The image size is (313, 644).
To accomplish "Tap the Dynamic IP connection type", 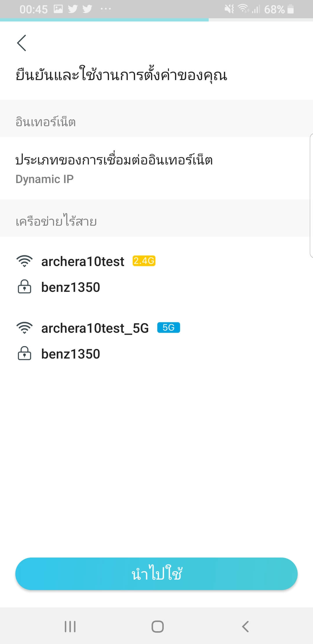I will (45, 179).
